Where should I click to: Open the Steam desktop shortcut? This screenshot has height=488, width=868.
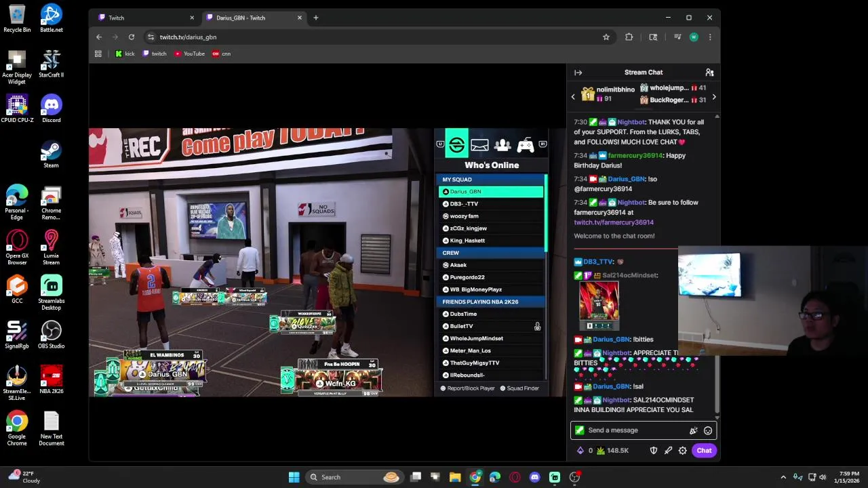(52, 155)
